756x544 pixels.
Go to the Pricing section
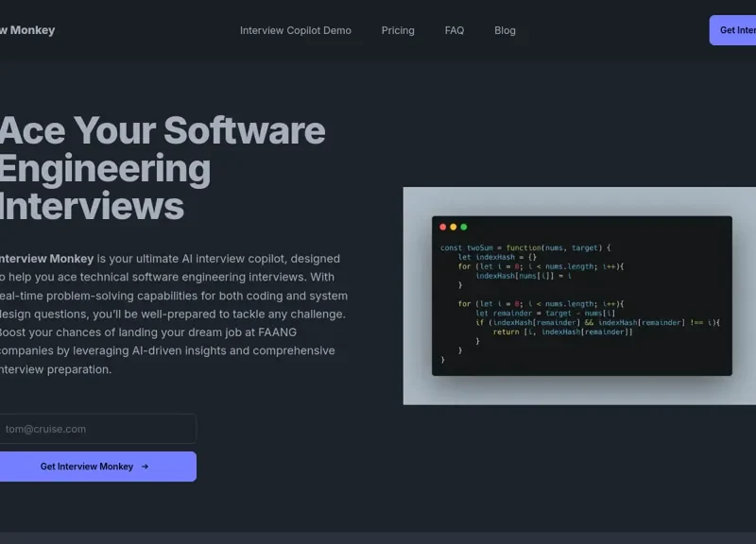(398, 30)
